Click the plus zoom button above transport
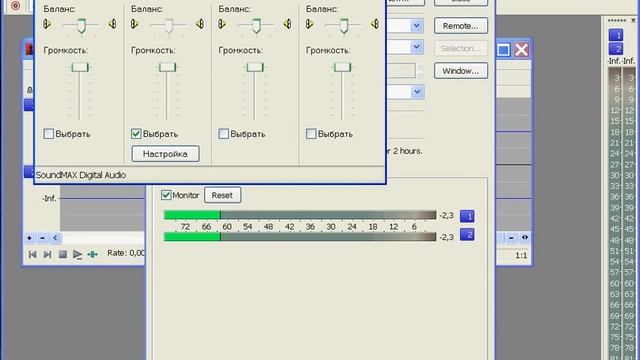Image resolution: width=640 pixels, height=360 pixels. click(x=29, y=238)
